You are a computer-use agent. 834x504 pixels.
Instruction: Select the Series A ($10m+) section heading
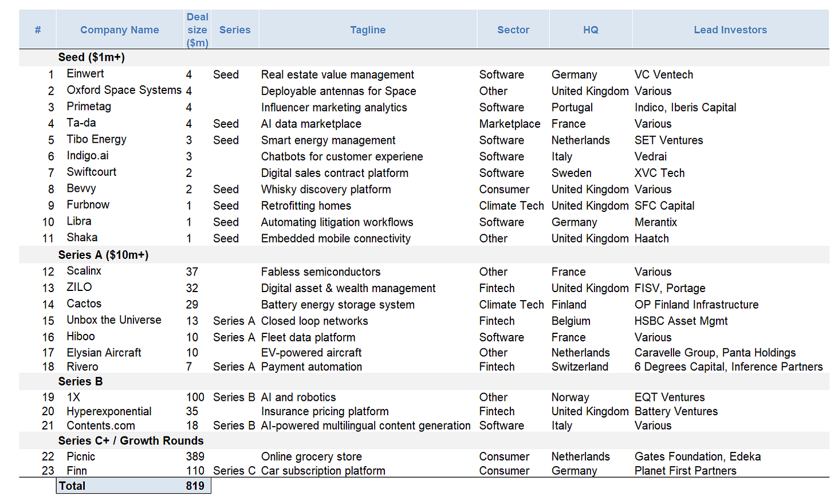pos(103,255)
